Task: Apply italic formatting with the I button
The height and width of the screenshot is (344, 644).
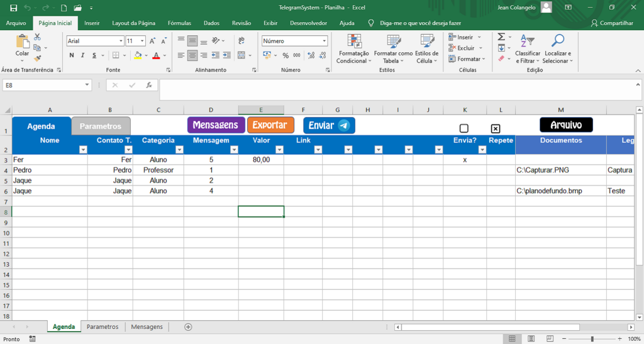Action: click(82, 55)
